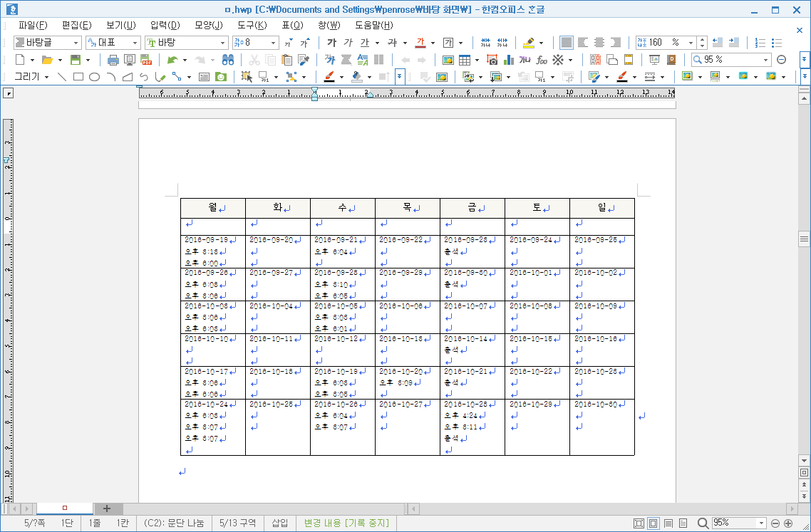The width and height of the screenshot is (811, 532).
Task: Toggle center paragraph alignment
Action: [x=599, y=43]
